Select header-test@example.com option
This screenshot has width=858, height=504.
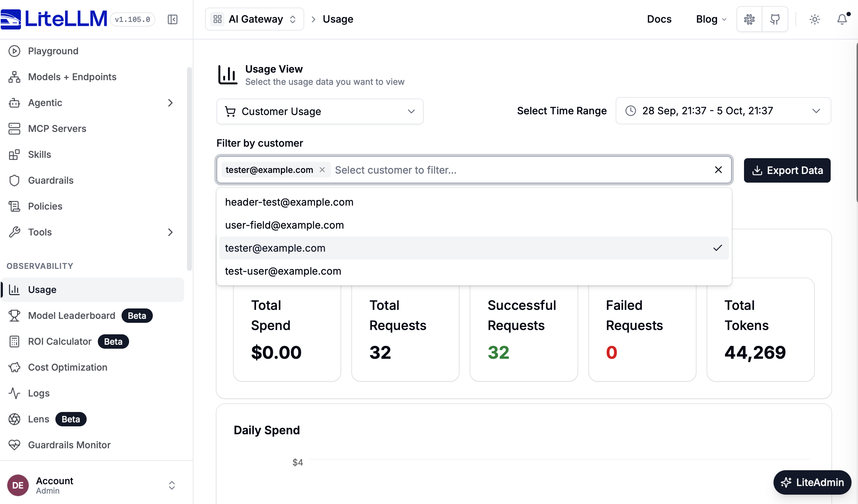(x=474, y=202)
